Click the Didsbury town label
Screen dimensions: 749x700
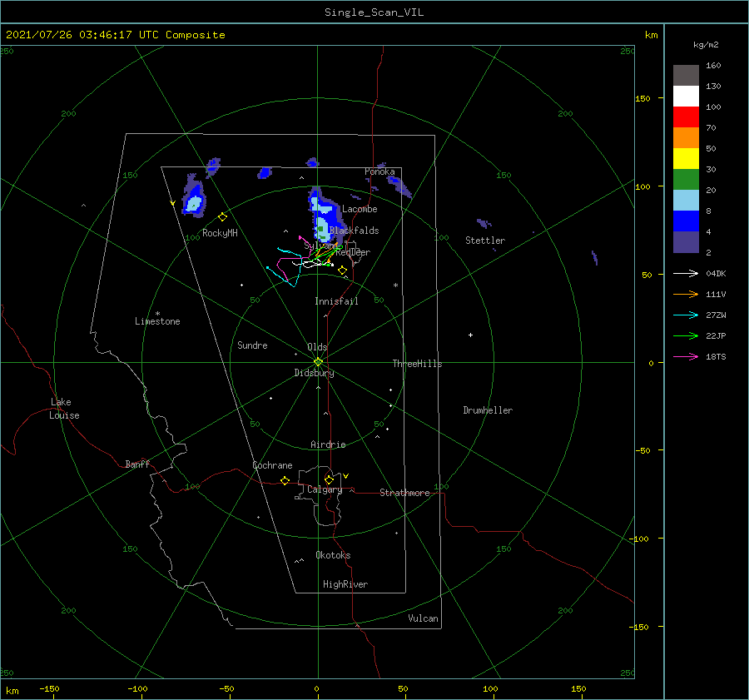tap(314, 373)
